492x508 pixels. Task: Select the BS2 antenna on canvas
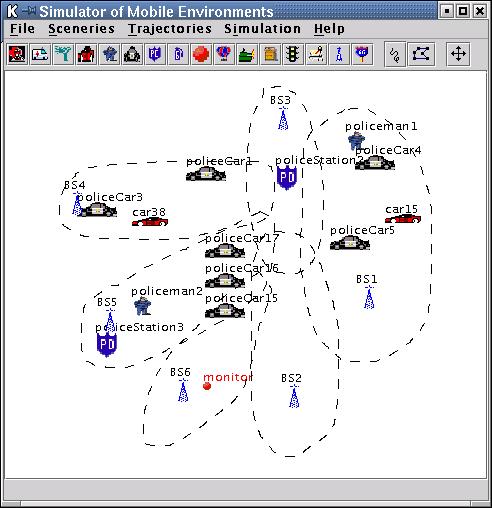(294, 396)
